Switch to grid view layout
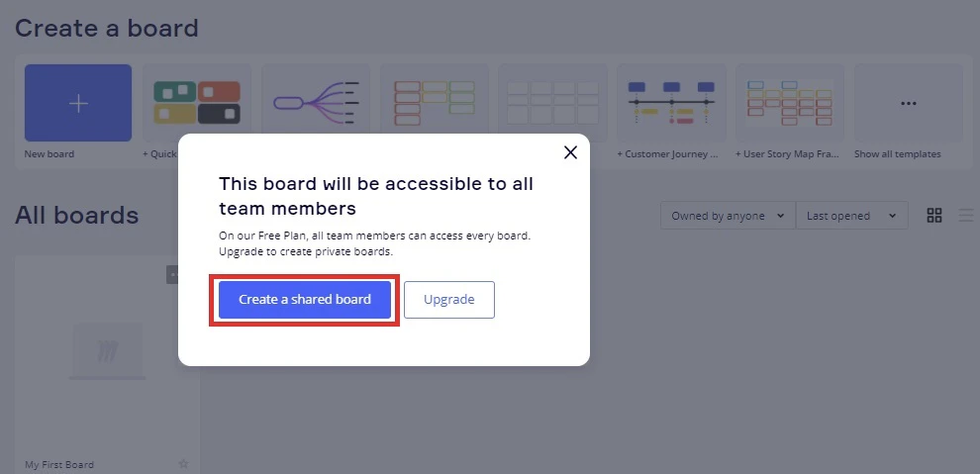The height and width of the screenshot is (474, 980). pos(934,216)
